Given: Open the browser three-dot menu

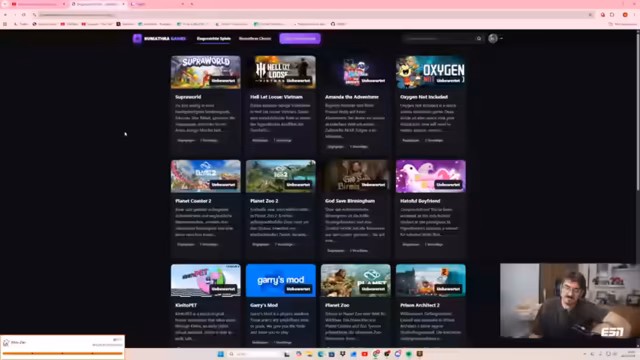Looking at the screenshot, I should (x=634, y=15).
